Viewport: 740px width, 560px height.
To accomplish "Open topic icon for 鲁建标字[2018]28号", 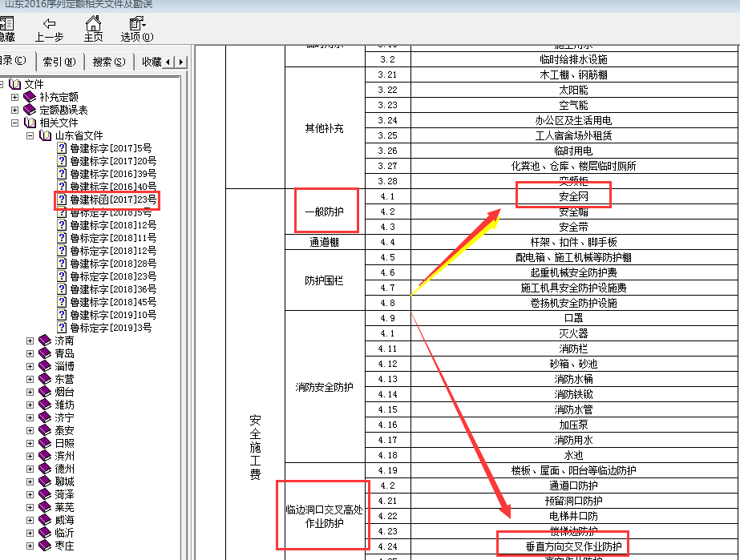I will pos(62,264).
